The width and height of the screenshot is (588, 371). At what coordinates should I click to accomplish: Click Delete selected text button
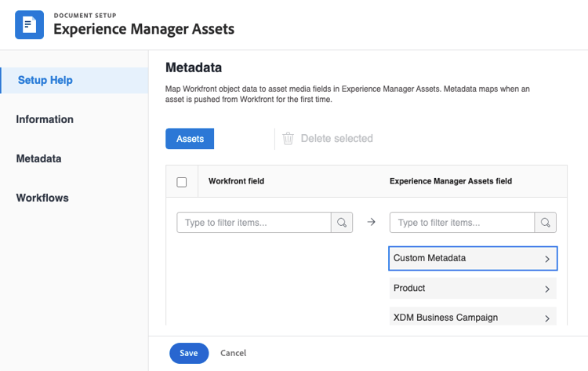coord(336,138)
